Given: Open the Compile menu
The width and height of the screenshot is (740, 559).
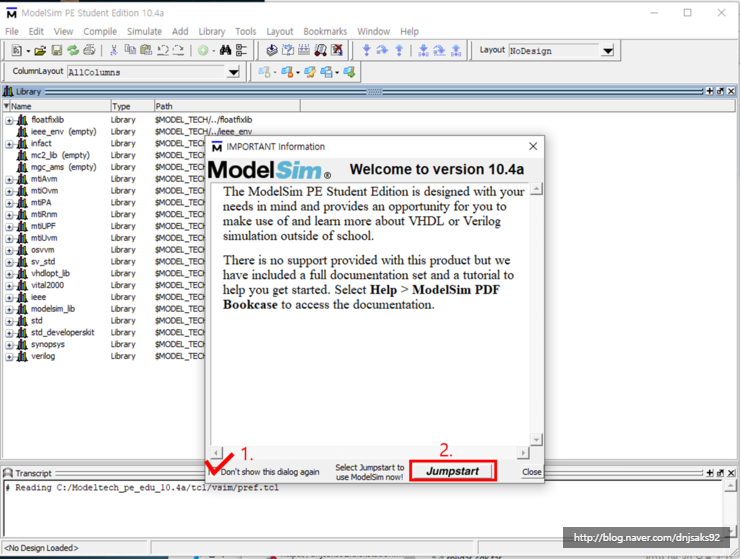Looking at the screenshot, I should [100, 32].
